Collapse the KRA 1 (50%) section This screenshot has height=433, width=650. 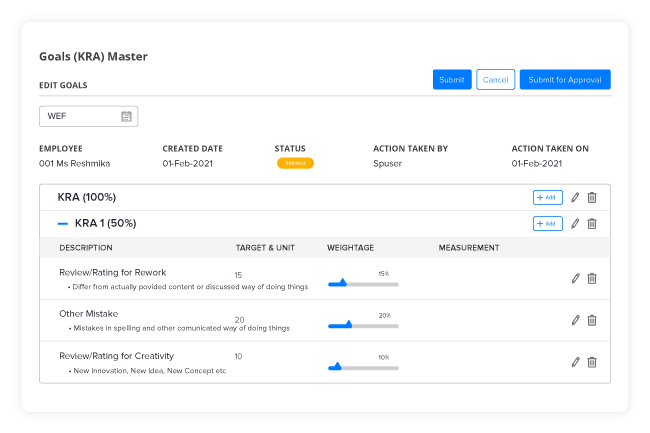click(63, 224)
